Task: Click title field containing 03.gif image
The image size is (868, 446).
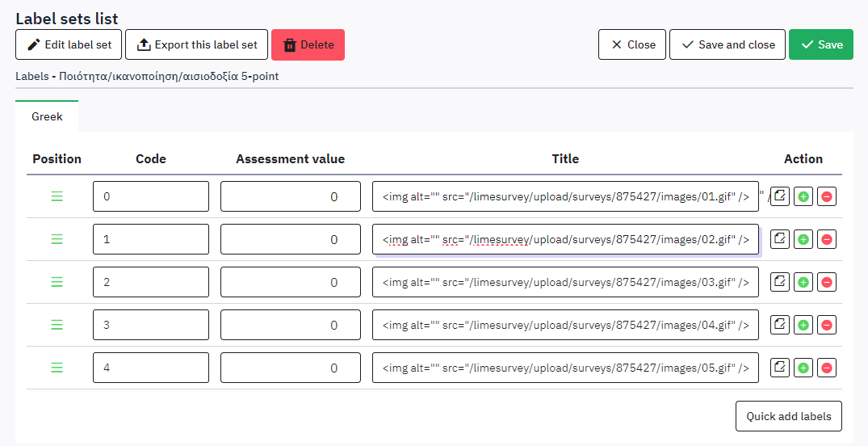Action: click(x=565, y=282)
